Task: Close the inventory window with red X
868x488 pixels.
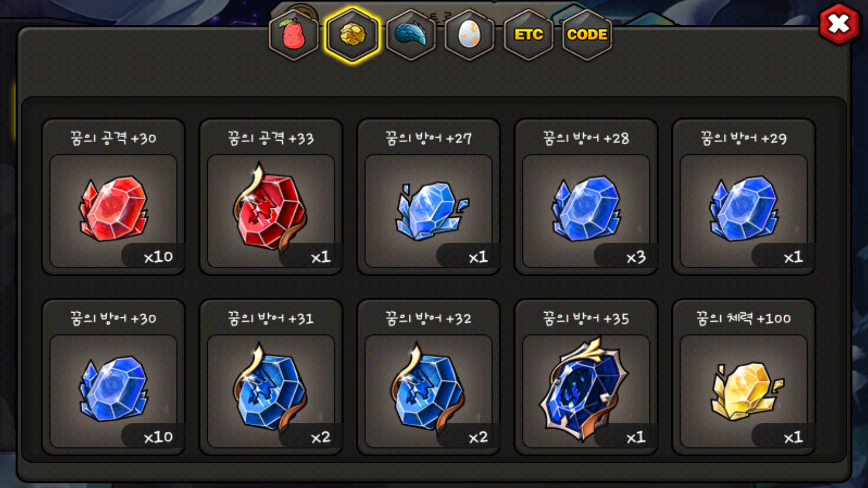Action: (x=839, y=24)
